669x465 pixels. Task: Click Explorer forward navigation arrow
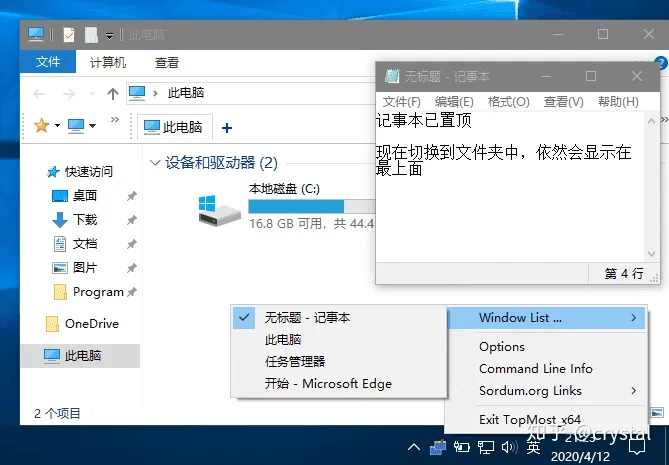(x=68, y=94)
